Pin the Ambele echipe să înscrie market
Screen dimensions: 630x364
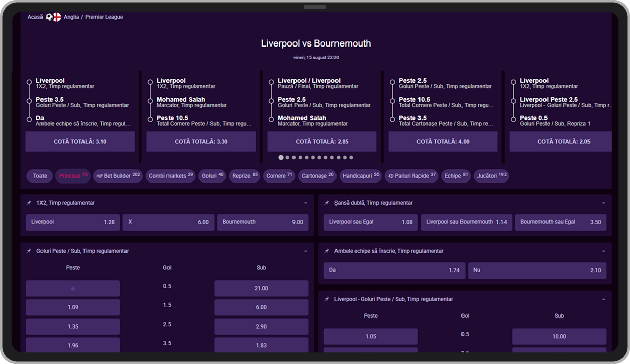[x=327, y=251]
